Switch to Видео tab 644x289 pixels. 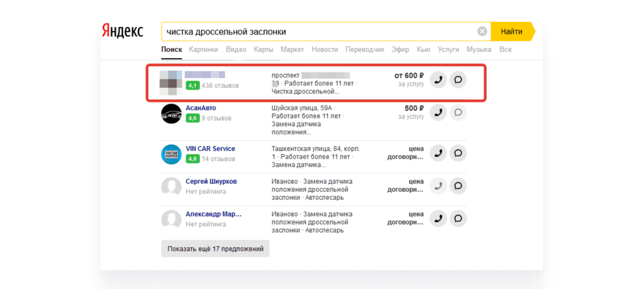pos(236,49)
